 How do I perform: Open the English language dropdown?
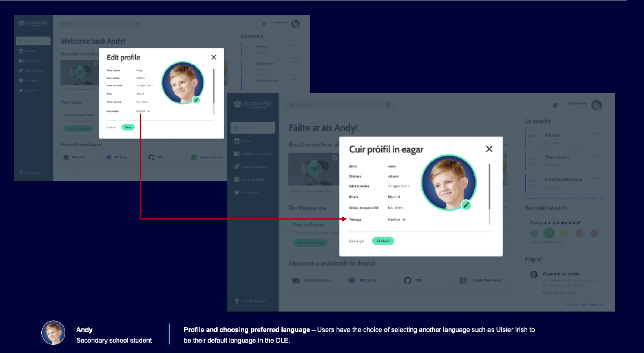(143, 111)
